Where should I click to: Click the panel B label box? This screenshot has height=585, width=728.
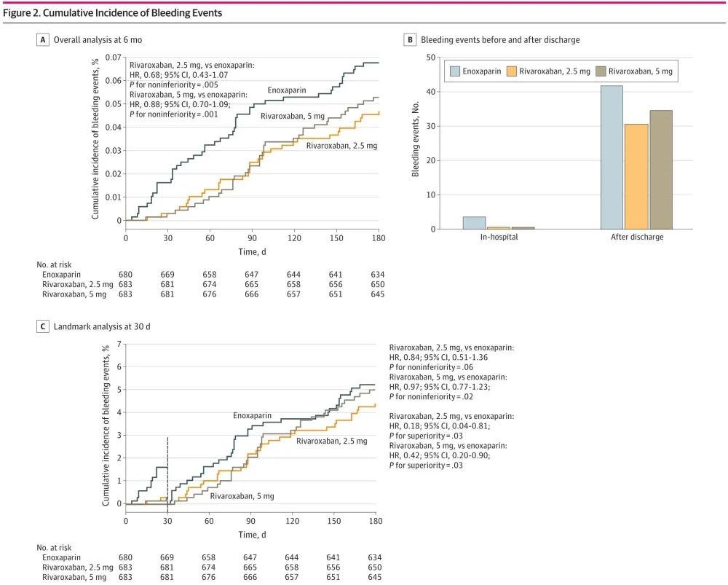pos(410,40)
